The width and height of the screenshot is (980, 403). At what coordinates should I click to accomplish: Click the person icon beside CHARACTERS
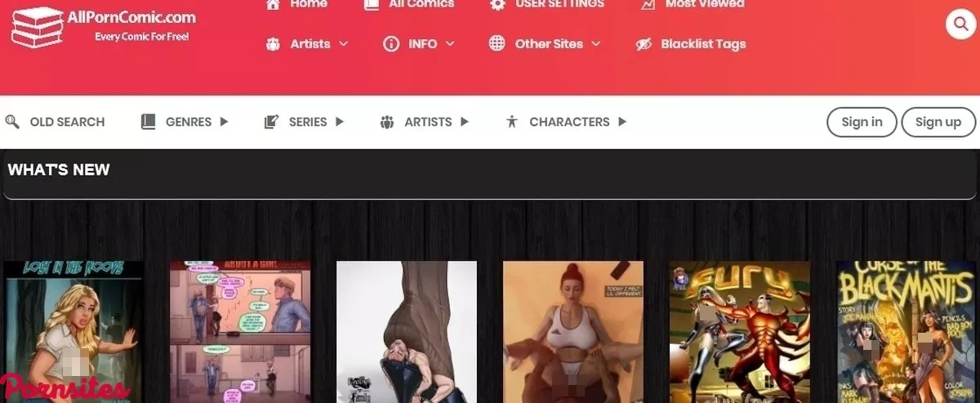pos(512,122)
